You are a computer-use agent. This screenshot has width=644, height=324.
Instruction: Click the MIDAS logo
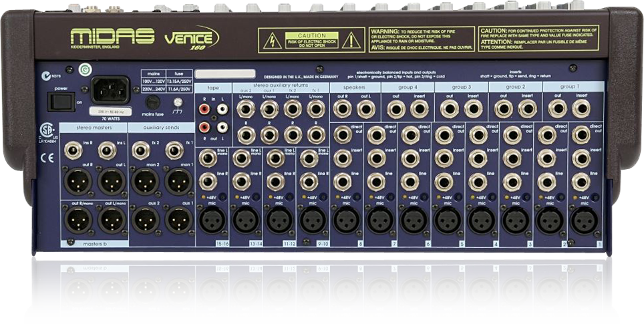[x=112, y=37]
